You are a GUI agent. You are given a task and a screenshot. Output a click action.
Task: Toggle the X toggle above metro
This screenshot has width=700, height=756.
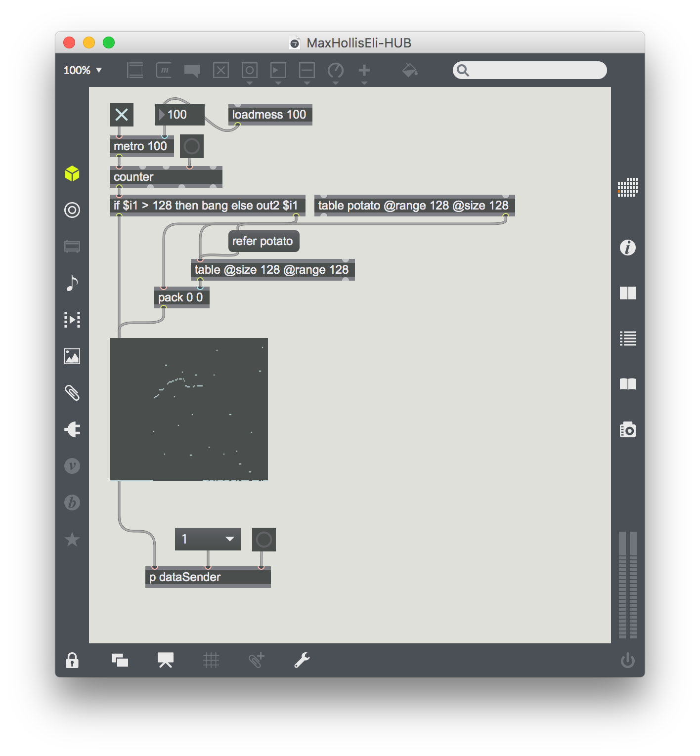[x=122, y=115]
